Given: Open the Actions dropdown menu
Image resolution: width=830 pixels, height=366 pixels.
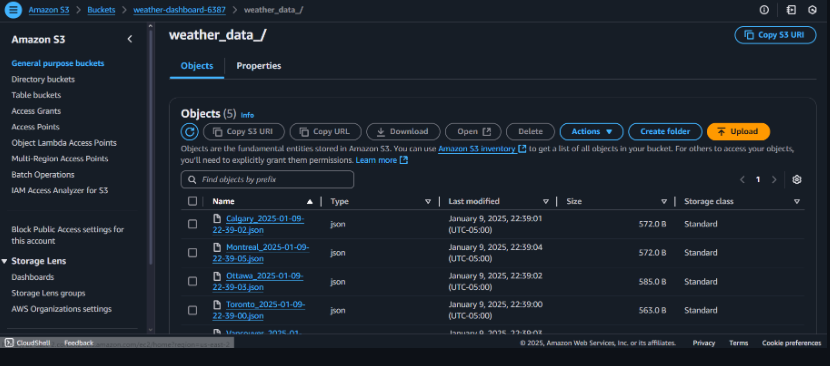Looking at the screenshot, I should click(x=591, y=131).
